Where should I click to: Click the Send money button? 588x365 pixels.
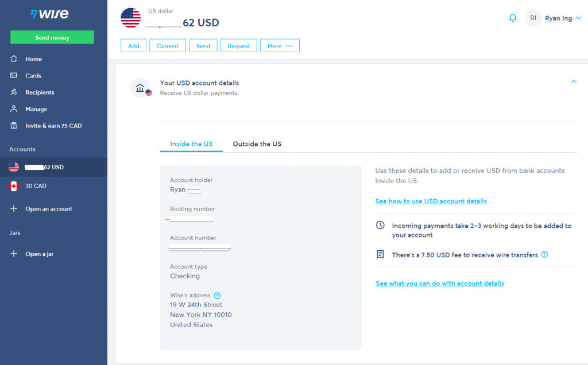52,37
